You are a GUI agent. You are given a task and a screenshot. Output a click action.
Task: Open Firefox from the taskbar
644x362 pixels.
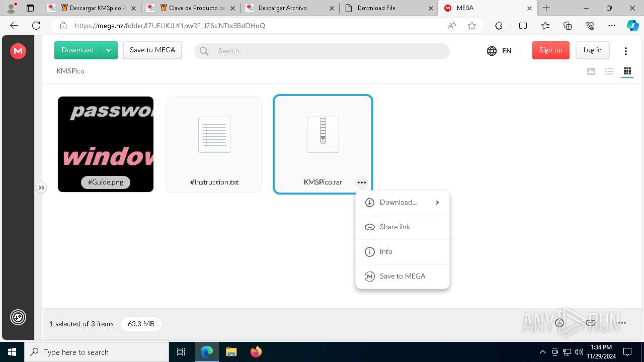(x=256, y=352)
